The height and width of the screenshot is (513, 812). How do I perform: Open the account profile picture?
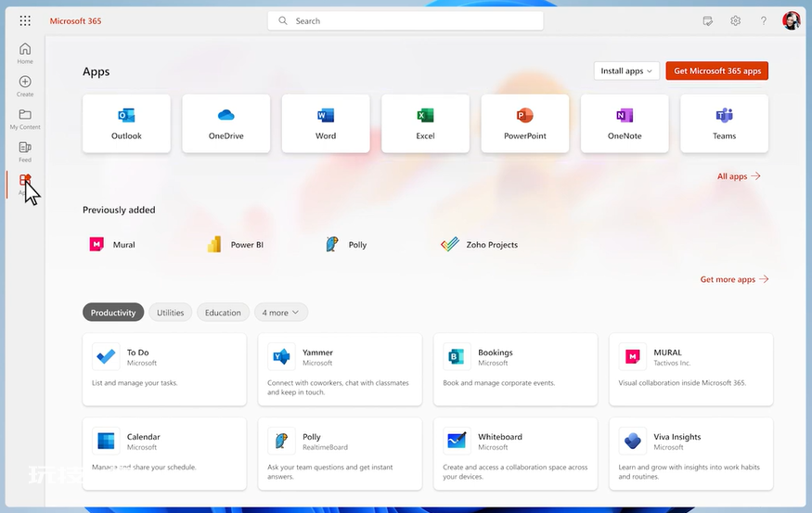(792, 20)
